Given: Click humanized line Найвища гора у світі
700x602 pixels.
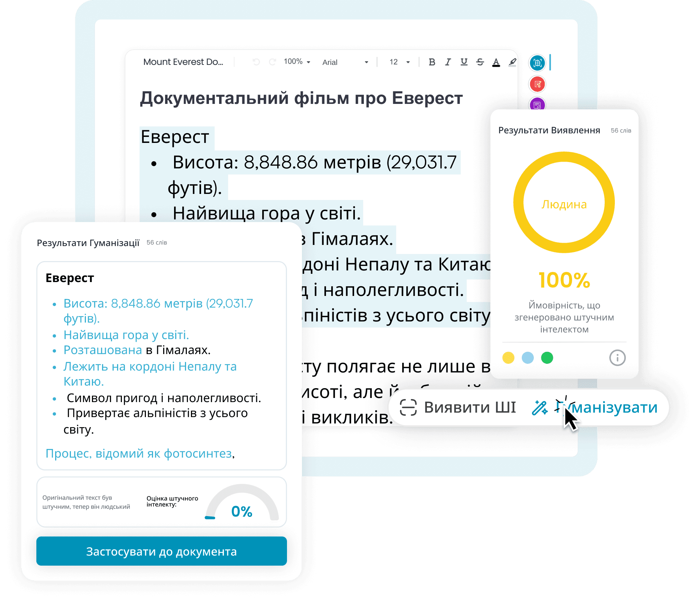Looking at the screenshot, I should coord(126,335).
